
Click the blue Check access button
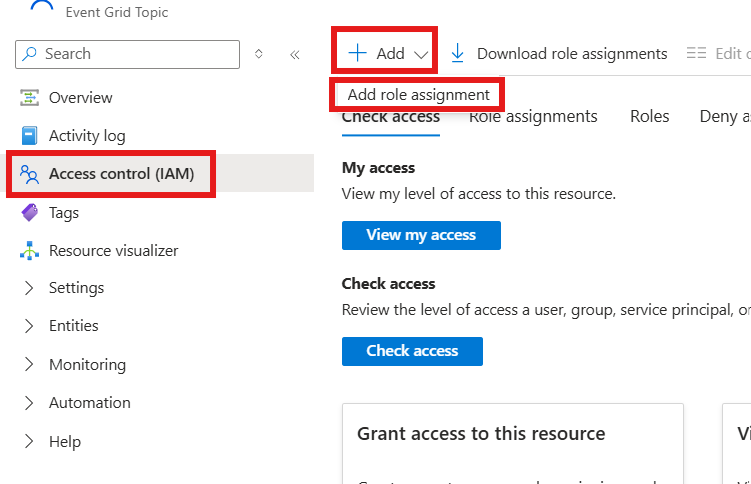412,351
